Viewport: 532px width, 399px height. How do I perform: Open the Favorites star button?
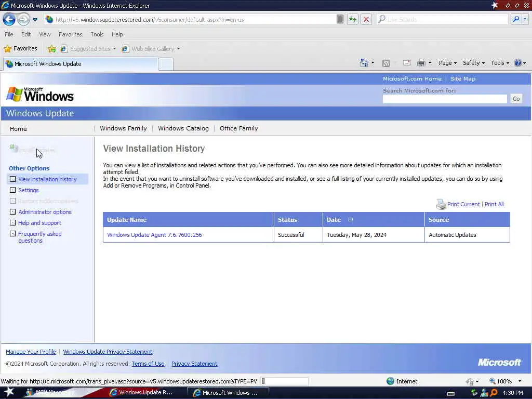21,48
